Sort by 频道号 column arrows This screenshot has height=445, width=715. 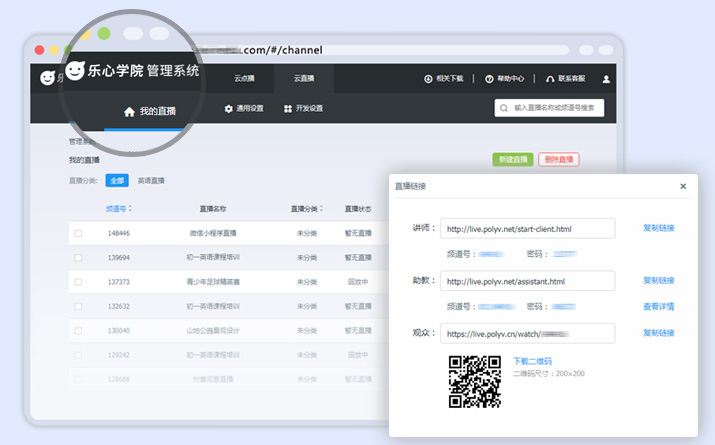[x=130, y=209]
